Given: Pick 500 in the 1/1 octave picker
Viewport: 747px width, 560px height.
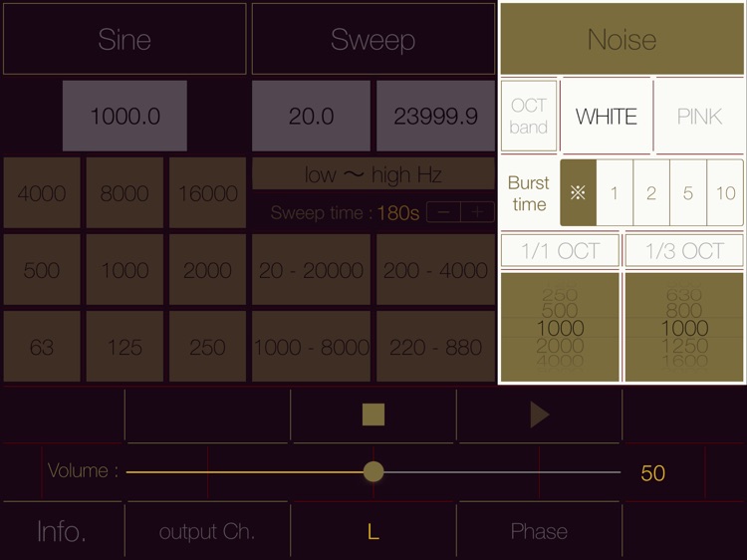Looking at the screenshot, I should (560, 311).
